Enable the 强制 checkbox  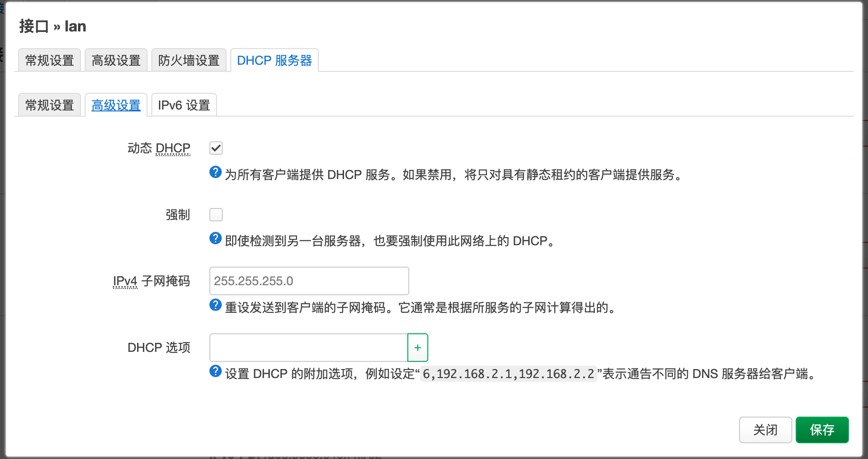click(x=216, y=215)
